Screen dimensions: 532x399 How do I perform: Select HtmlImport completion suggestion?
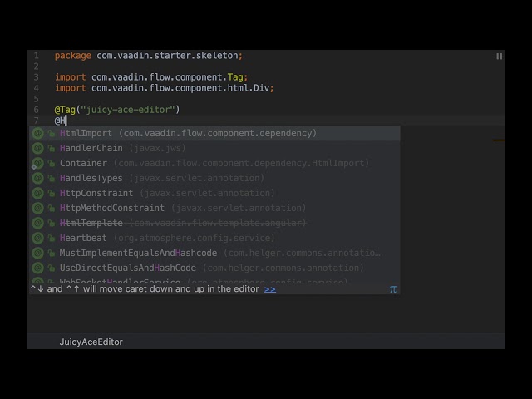[x=214, y=133]
